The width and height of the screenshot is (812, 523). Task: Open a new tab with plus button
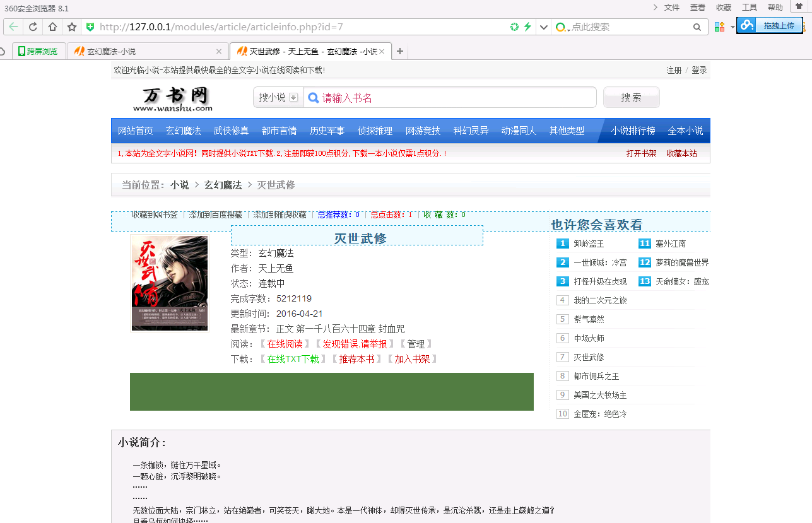click(x=400, y=51)
